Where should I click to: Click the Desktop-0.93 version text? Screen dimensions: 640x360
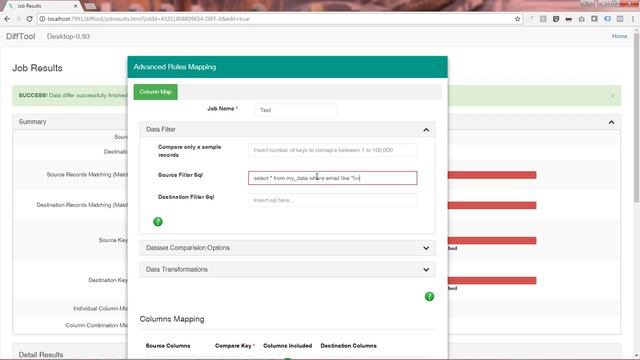click(68, 36)
